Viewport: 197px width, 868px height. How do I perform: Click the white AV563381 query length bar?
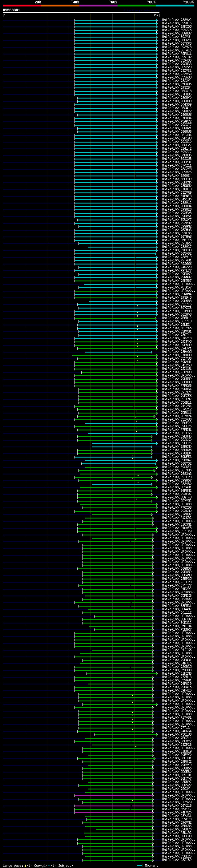(81, 13)
